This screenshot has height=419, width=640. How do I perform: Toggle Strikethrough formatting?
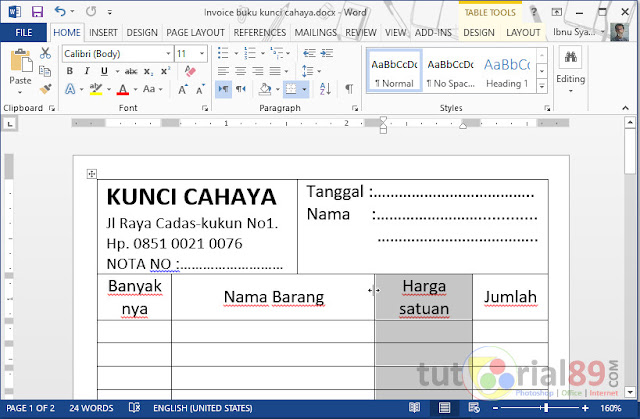tap(131, 71)
